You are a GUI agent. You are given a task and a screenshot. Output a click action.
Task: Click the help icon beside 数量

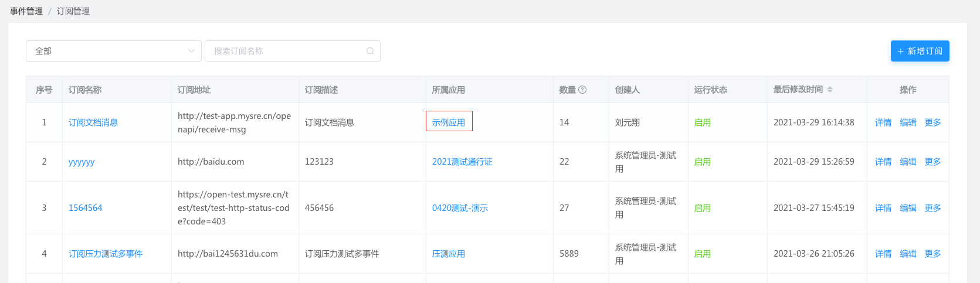click(x=582, y=90)
